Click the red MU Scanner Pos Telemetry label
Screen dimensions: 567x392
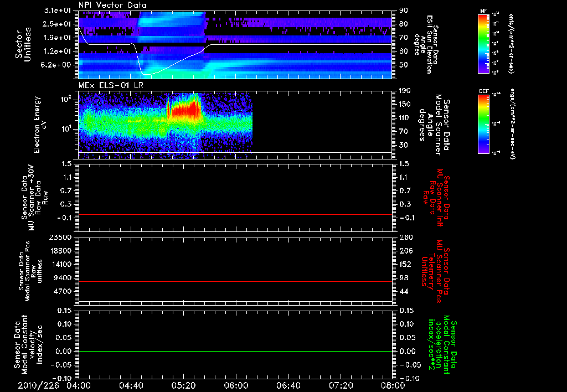[x=435, y=271]
